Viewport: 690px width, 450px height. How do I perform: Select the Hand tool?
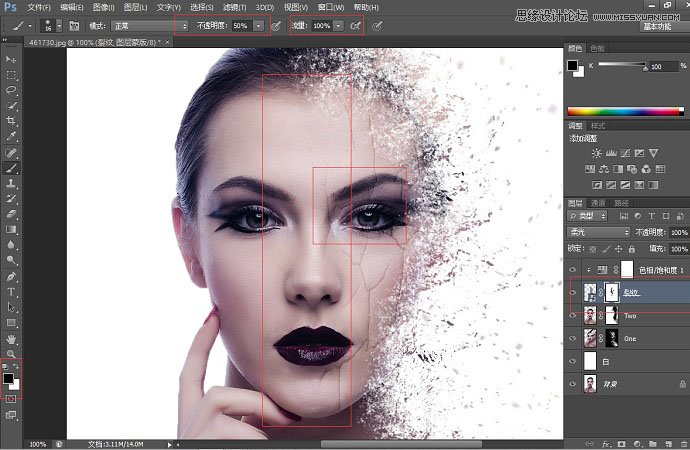point(12,338)
